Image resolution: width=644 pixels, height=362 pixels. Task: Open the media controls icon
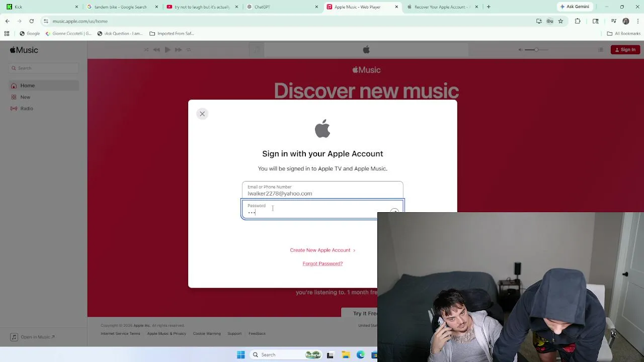tap(614, 21)
